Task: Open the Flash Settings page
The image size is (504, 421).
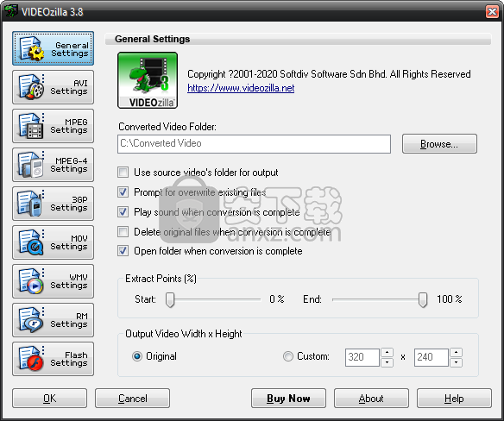Action: [x=53, y=359]
